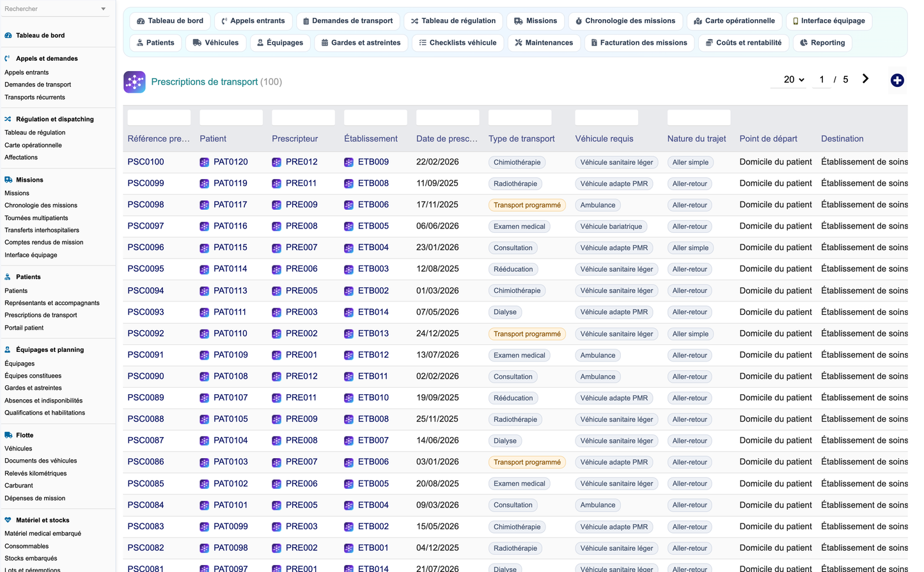Open prescription PSC0088
924x572 pixels.
(146, 419)
